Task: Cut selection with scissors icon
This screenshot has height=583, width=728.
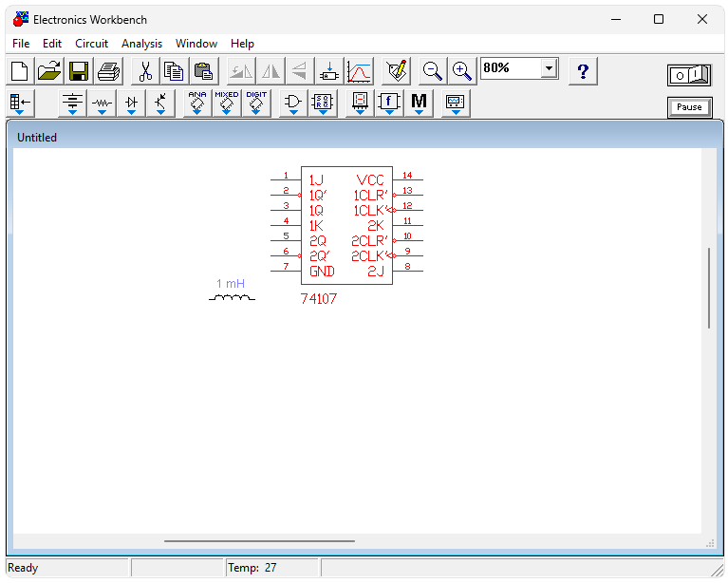Action: (145, 71)
